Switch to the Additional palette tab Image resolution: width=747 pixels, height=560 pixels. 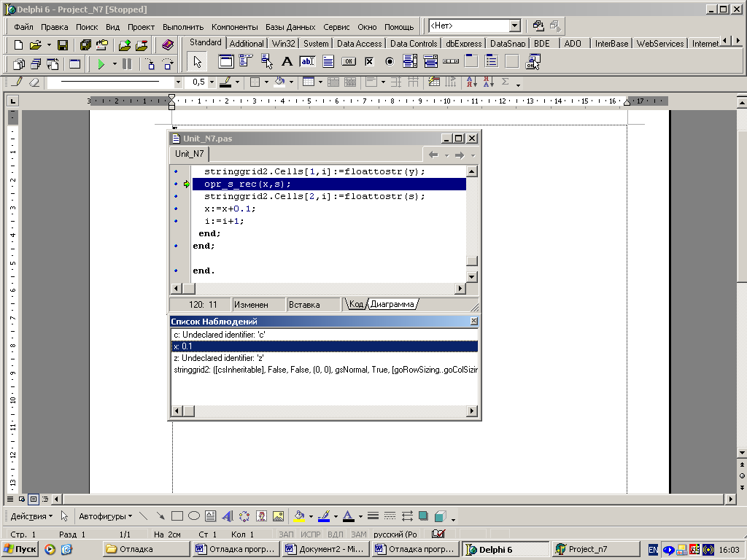click(x=247, y=43)
